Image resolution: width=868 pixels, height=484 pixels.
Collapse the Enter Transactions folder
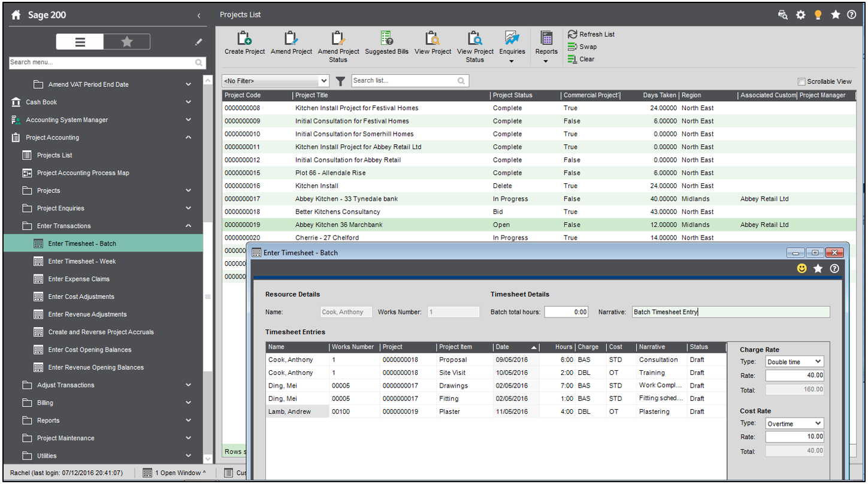[189, 226]
